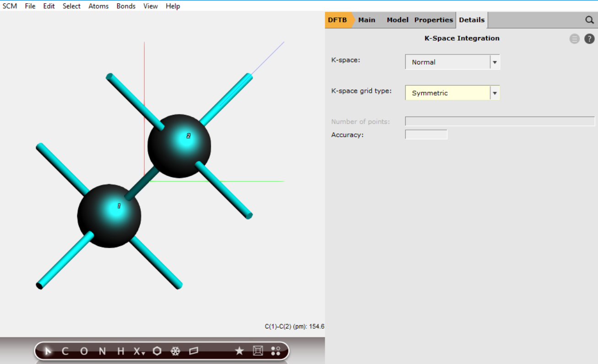Click the boxed-cross periodic view icon

(258, 351)
